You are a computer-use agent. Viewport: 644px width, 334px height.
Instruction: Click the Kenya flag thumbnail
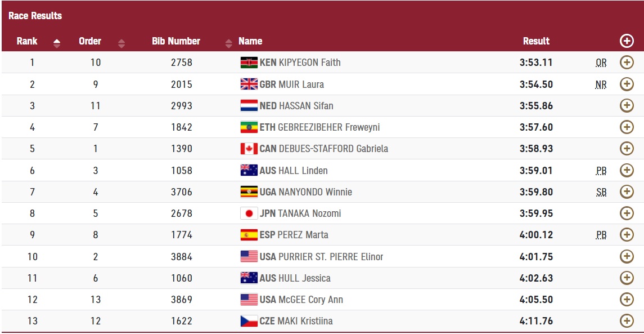click(x=249, y=63)
